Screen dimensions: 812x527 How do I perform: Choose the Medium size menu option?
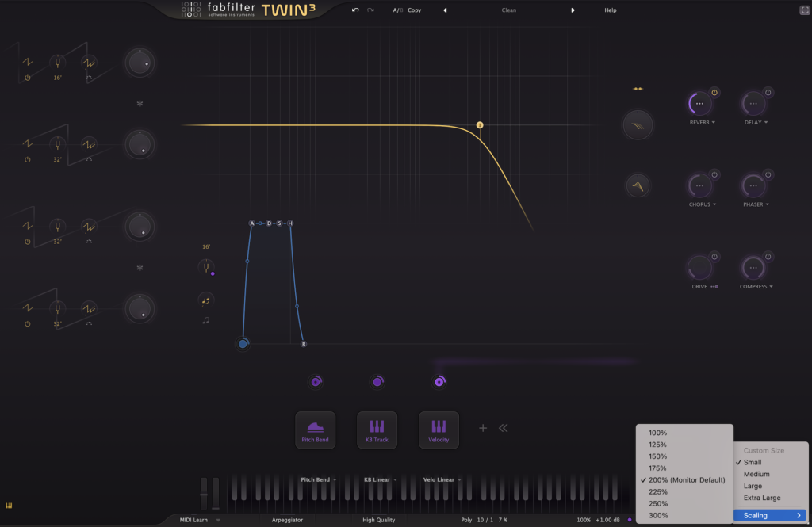pyautogui.click(x=756, y=474)
